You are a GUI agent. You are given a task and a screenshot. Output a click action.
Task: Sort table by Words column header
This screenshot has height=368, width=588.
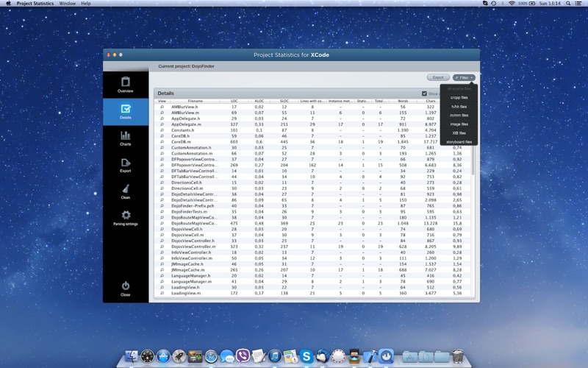pos(403,101)
